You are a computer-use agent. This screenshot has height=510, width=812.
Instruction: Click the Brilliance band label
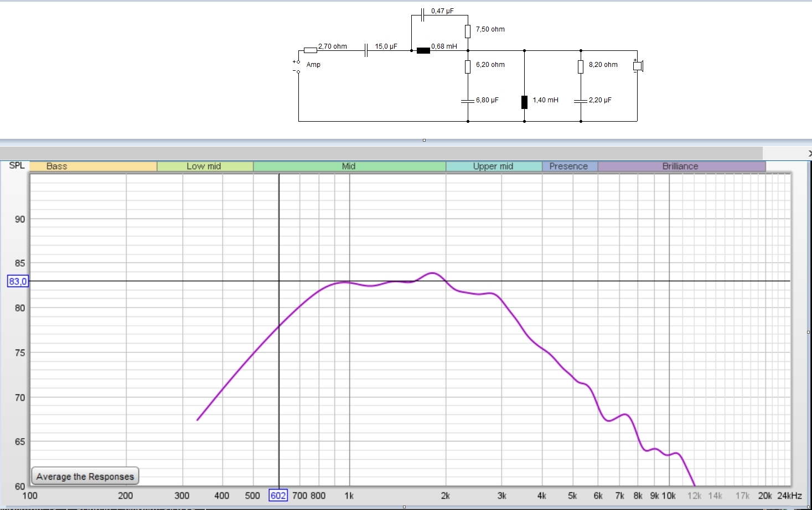[x=681, y=166]
